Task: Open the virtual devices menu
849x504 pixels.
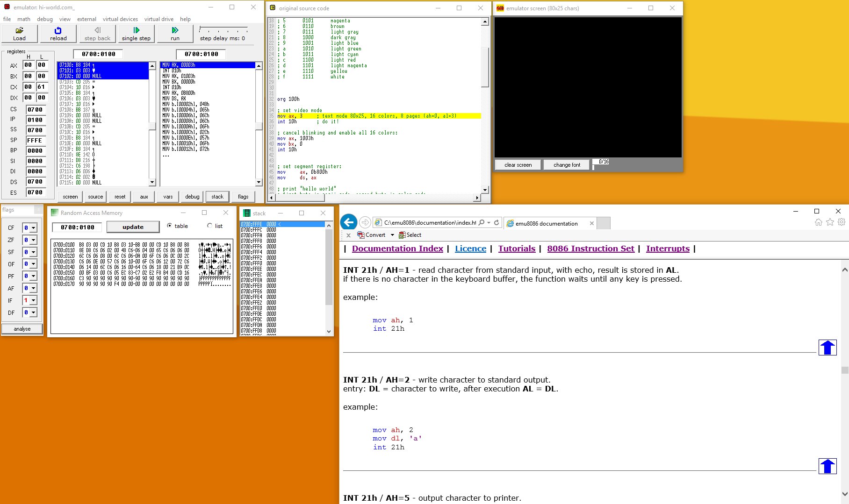Action: tap(120, 19)
